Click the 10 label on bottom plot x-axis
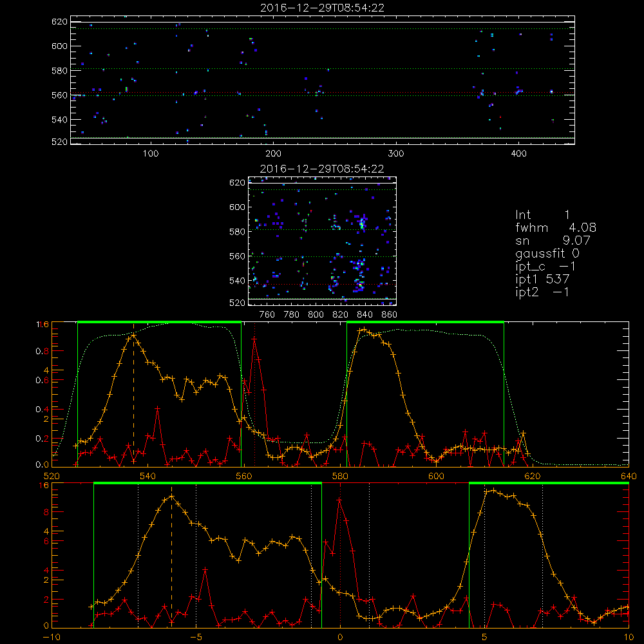The height and width of the screenshot is (644, 644). click(x=629, y=638)
